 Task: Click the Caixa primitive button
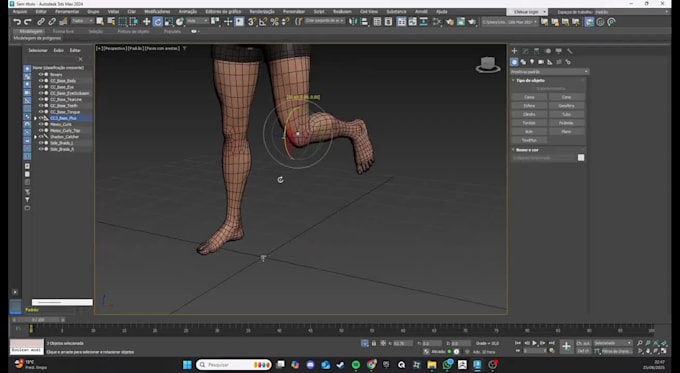[x=529, y=97]
